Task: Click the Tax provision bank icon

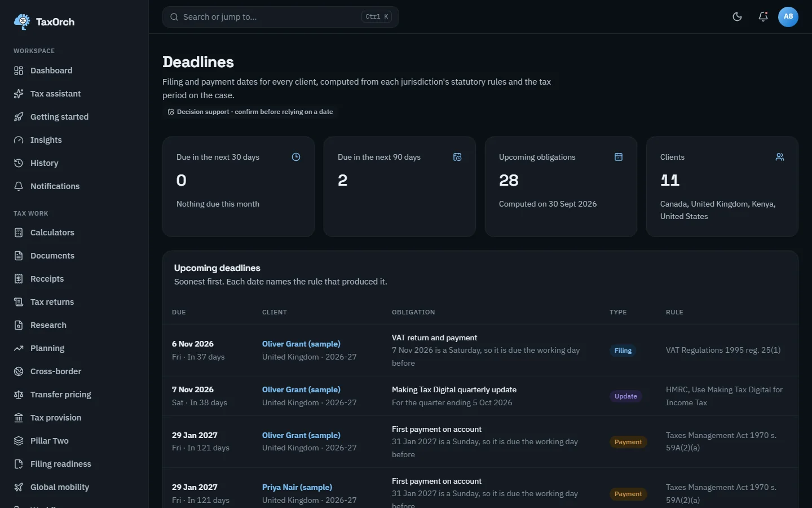Action: [19, 418]
